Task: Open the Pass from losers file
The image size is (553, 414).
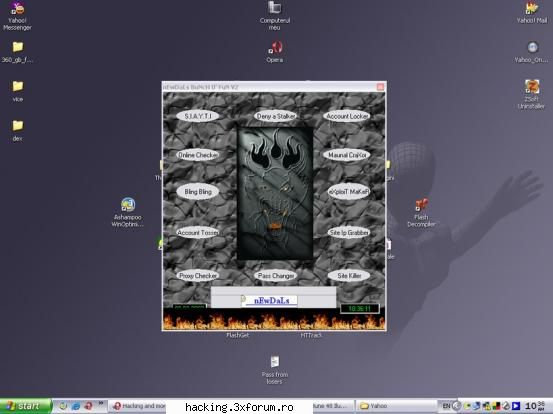Action: [x=275, y=370]
